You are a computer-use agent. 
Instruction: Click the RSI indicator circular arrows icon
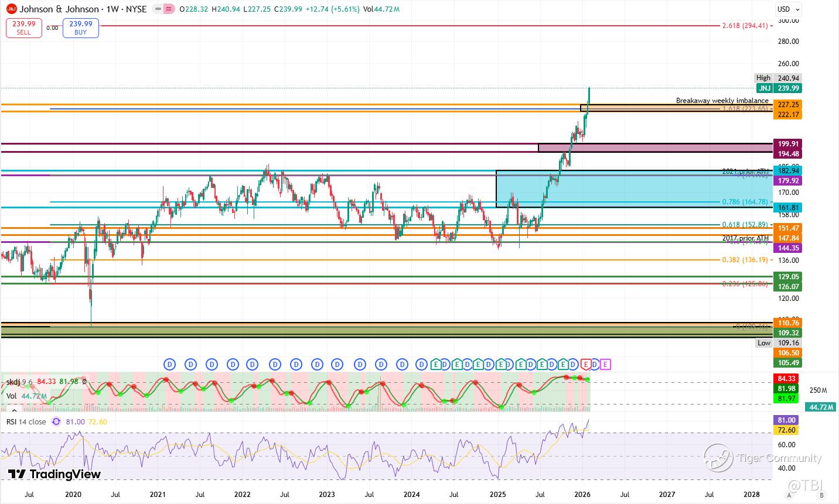pos(56,421)
